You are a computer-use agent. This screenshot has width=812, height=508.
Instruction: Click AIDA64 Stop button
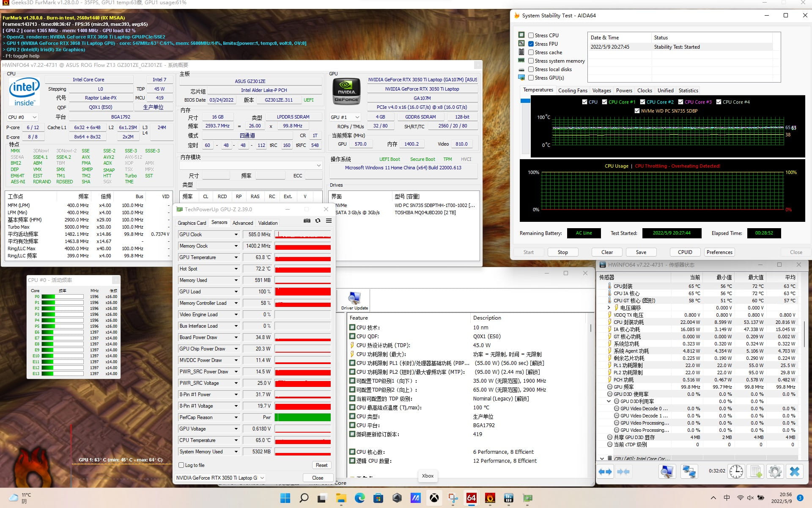click(562, 252)
